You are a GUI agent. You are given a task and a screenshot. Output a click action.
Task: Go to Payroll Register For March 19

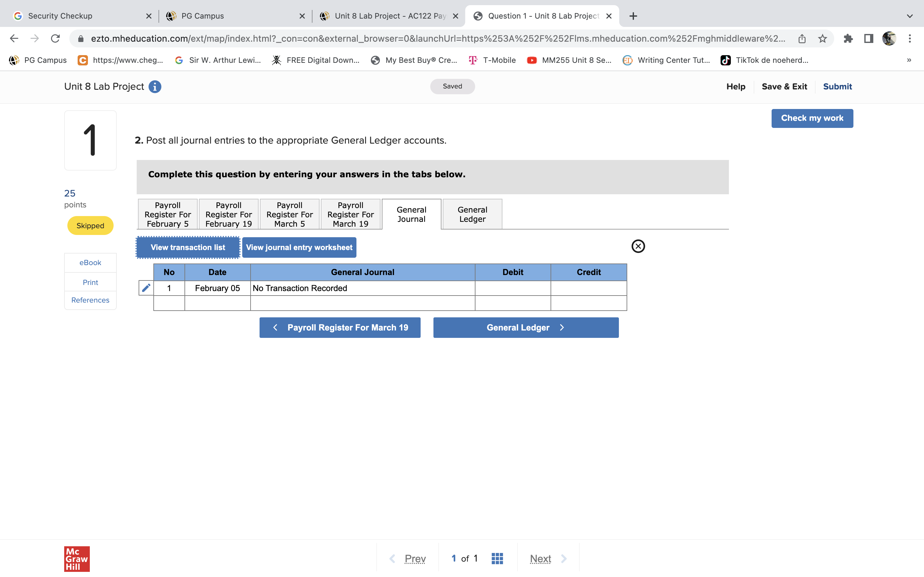point(340,327)
